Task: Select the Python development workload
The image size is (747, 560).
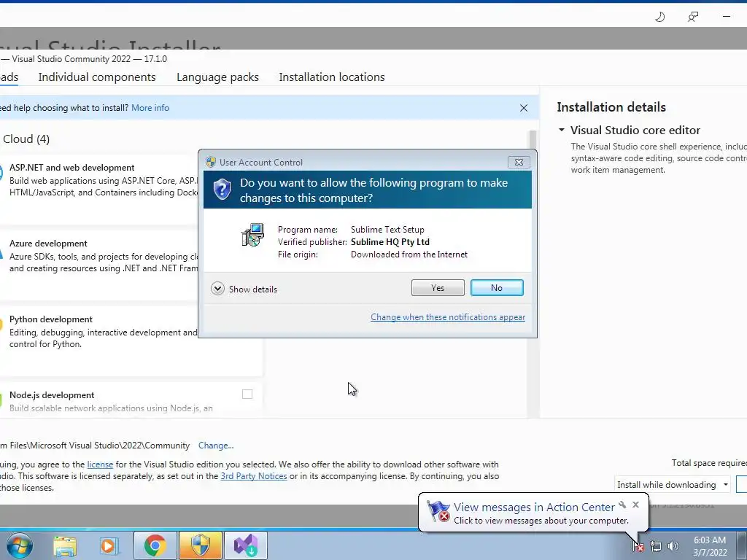Action: pos(51,319)
